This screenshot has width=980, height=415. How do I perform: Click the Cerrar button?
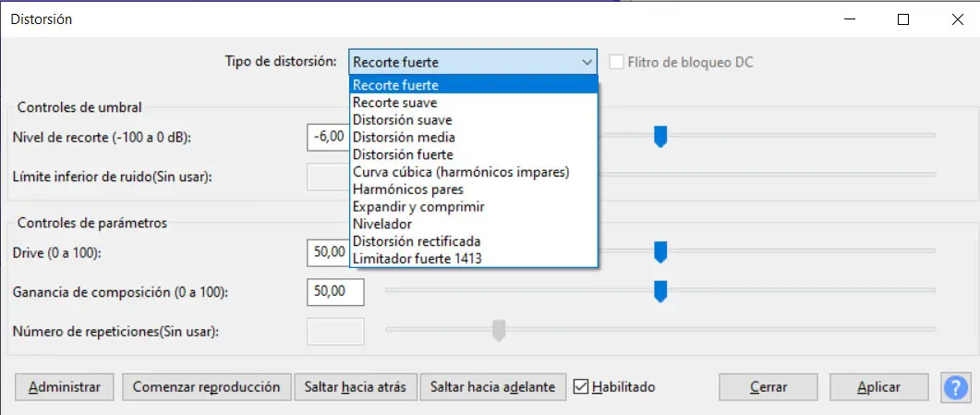pyautogui.click(x=768, y=387)
